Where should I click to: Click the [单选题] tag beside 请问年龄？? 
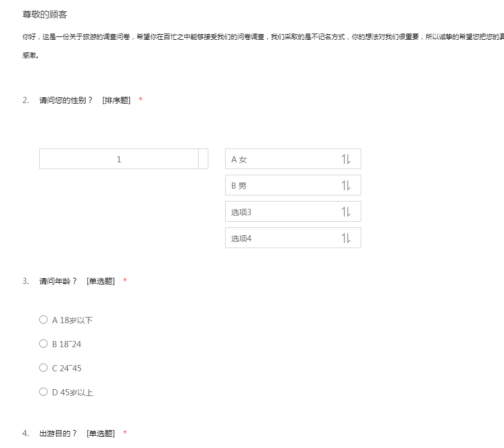pyautogui.click(x=101, y=281)
